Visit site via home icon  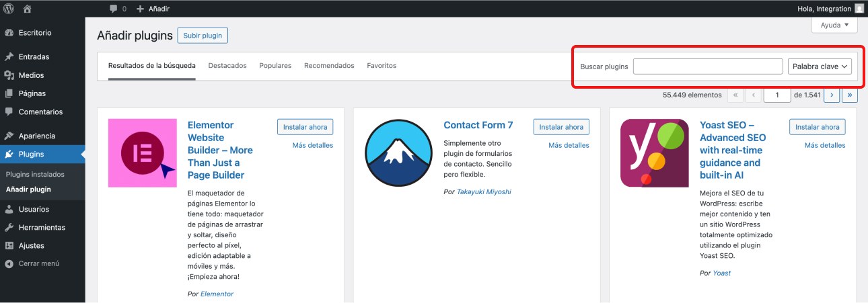pos(28,9)
